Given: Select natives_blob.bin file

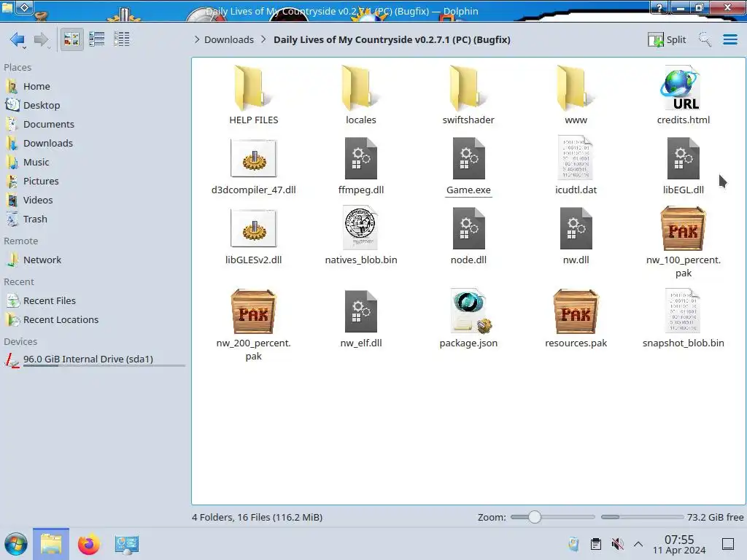Looking at the screenshot, I should coord(361,236).
